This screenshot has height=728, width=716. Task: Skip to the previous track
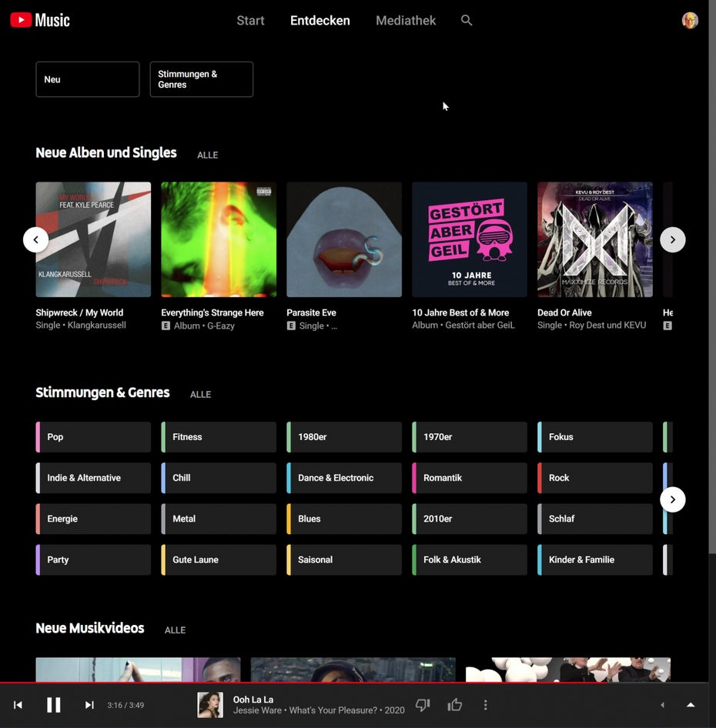18,705
